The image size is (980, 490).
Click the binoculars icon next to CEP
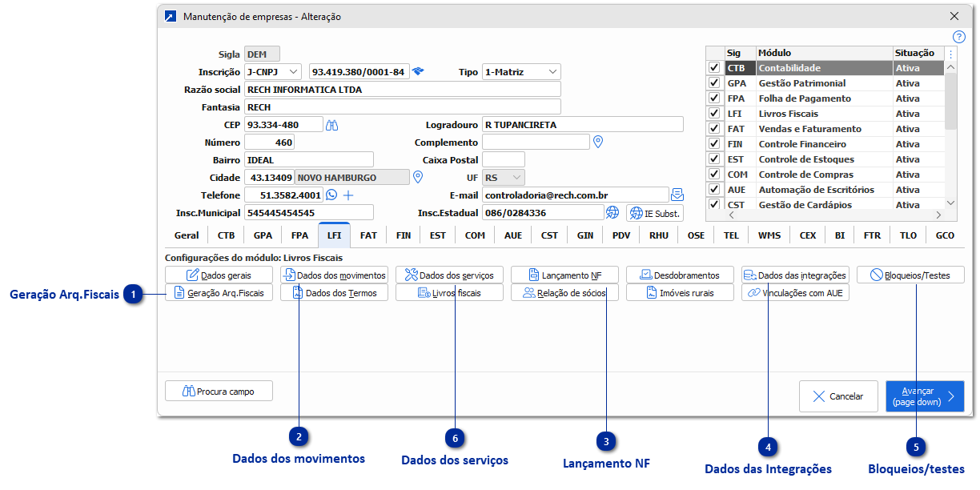coord(333,124)
